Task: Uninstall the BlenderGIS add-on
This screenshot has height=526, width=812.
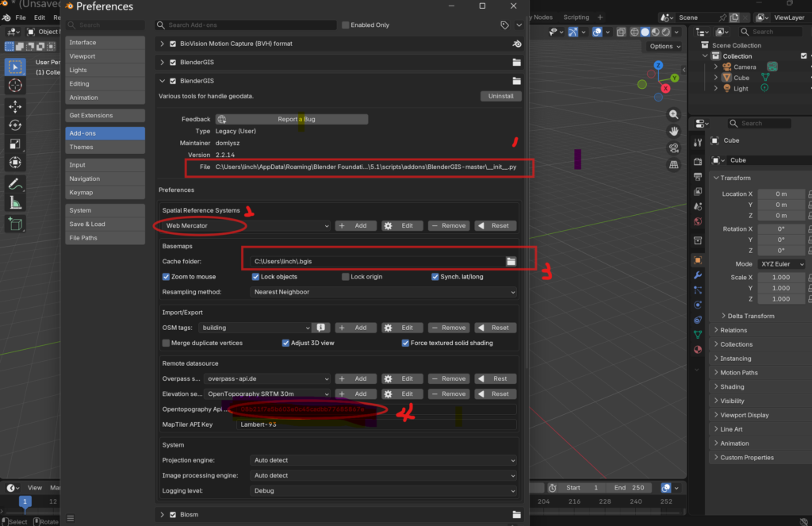Action: pyautogui.click(x=501, y=96)
